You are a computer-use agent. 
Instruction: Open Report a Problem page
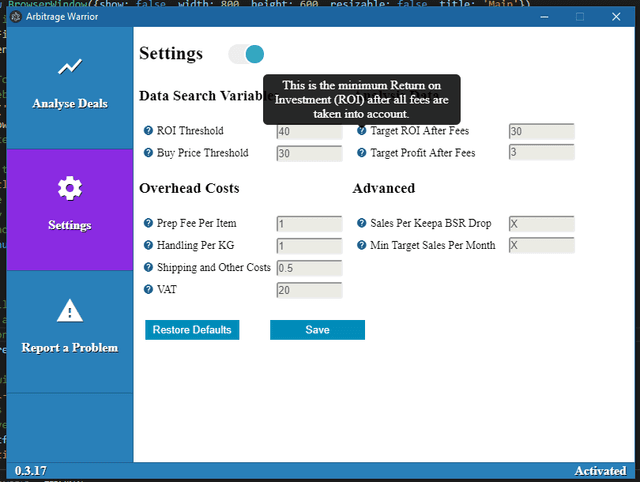[70, 332]
